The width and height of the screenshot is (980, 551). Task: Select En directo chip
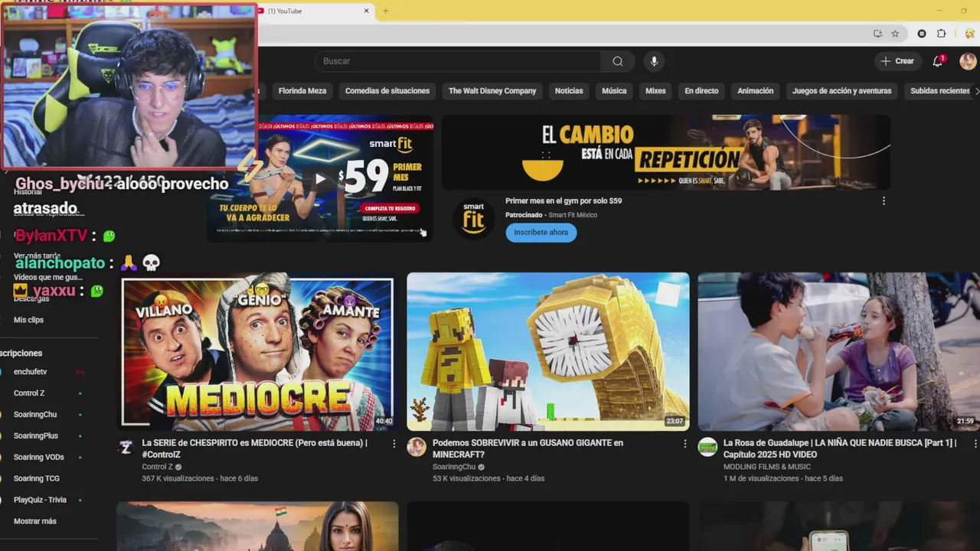(701, 91)
